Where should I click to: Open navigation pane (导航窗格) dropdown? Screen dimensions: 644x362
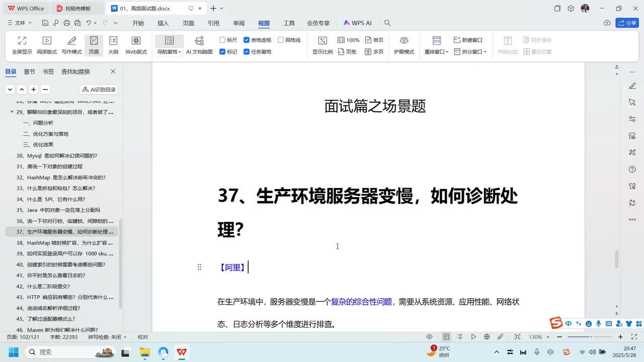click(x=169, y=52)
